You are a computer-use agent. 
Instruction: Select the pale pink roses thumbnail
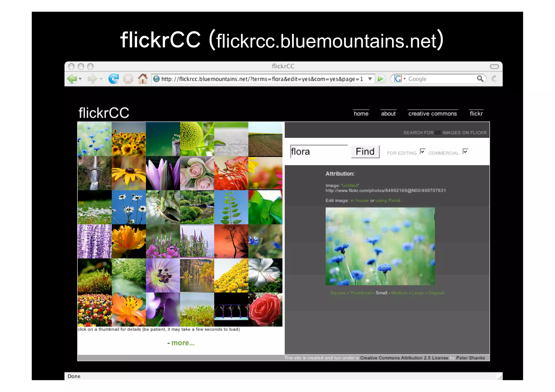(197, 173)
